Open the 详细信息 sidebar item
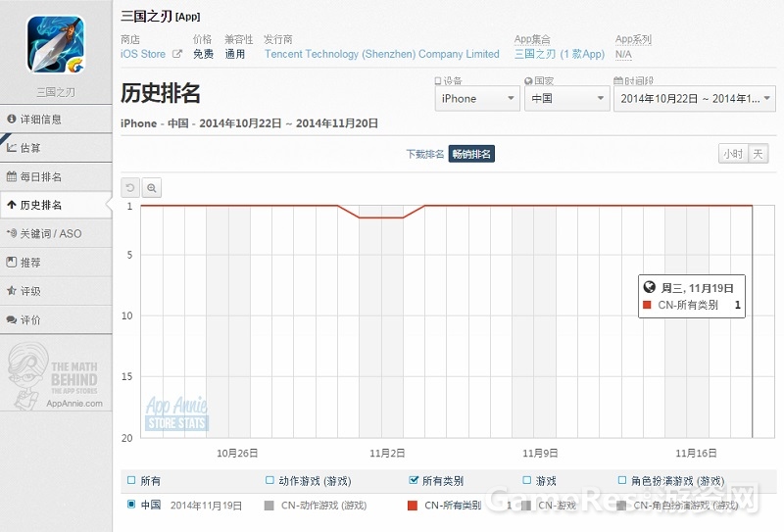The height and width of the screenshot is (532, 784). tap(56, 119)
